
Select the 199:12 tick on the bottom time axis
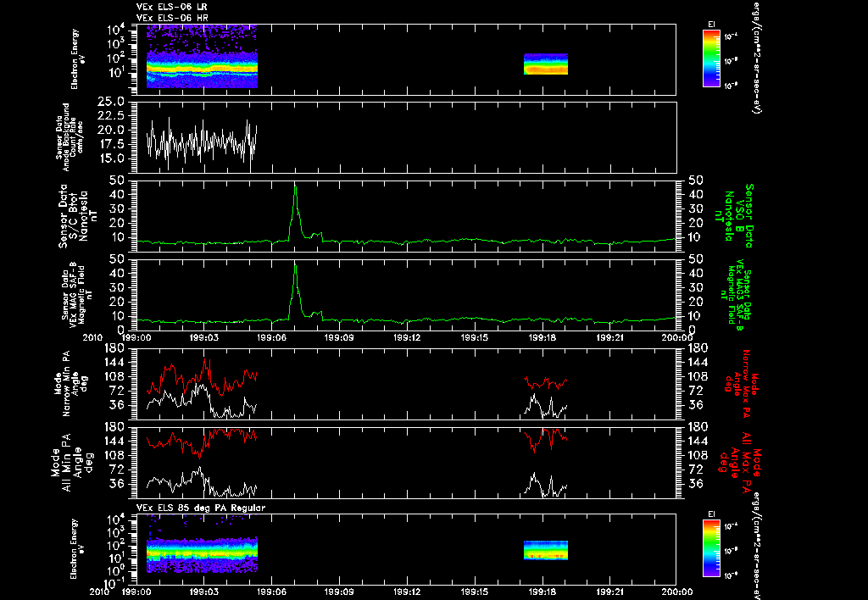[406, 592]
